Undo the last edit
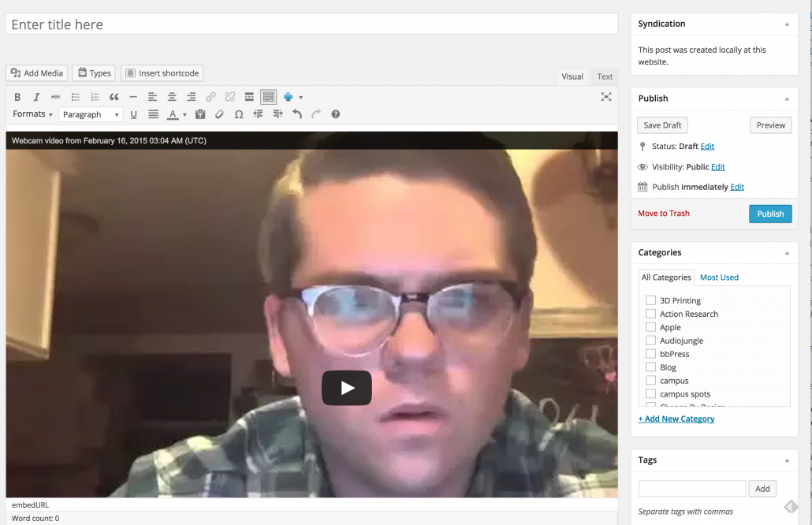The height and width of the screenshot is (525, 812). (x=296, y=114)
